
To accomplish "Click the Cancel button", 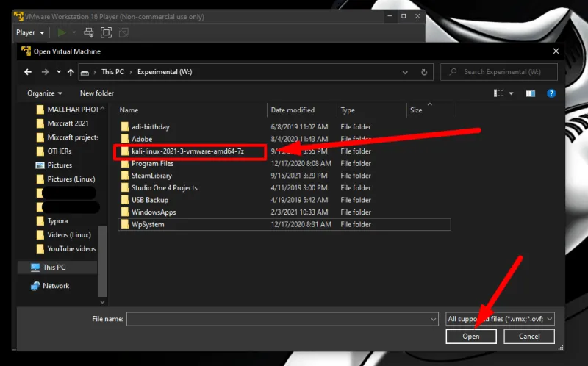I will [x=529, y=337].
